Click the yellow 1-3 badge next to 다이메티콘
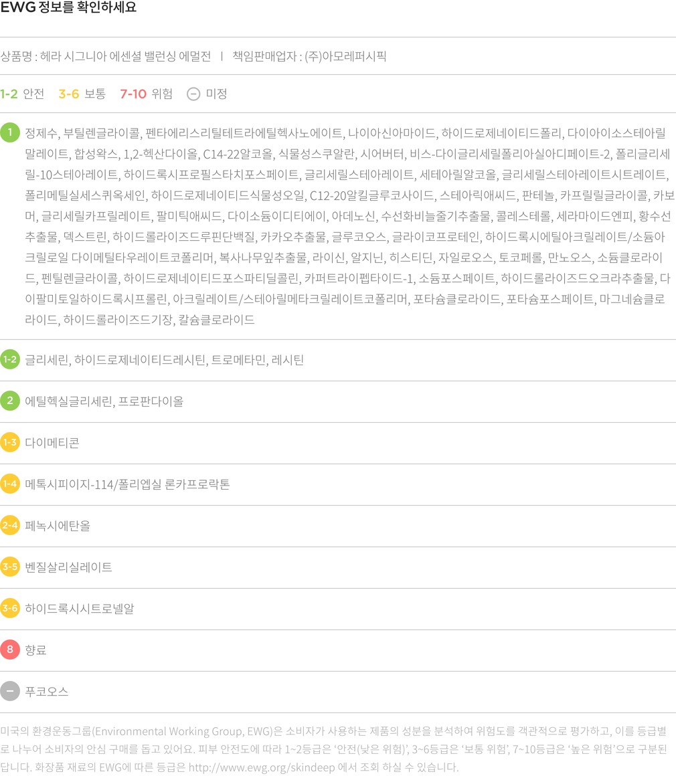676x784 pixels. [x=10, y=443]
